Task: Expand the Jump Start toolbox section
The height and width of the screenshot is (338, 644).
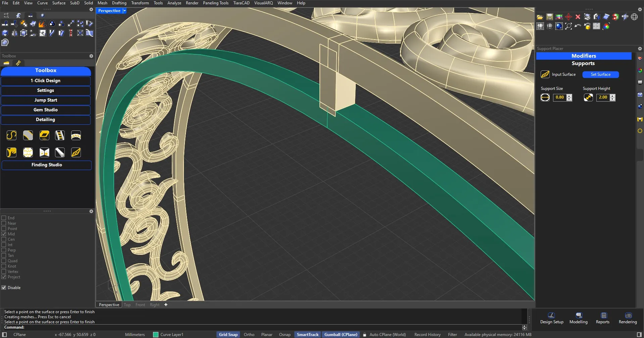Action: [46, 100]
